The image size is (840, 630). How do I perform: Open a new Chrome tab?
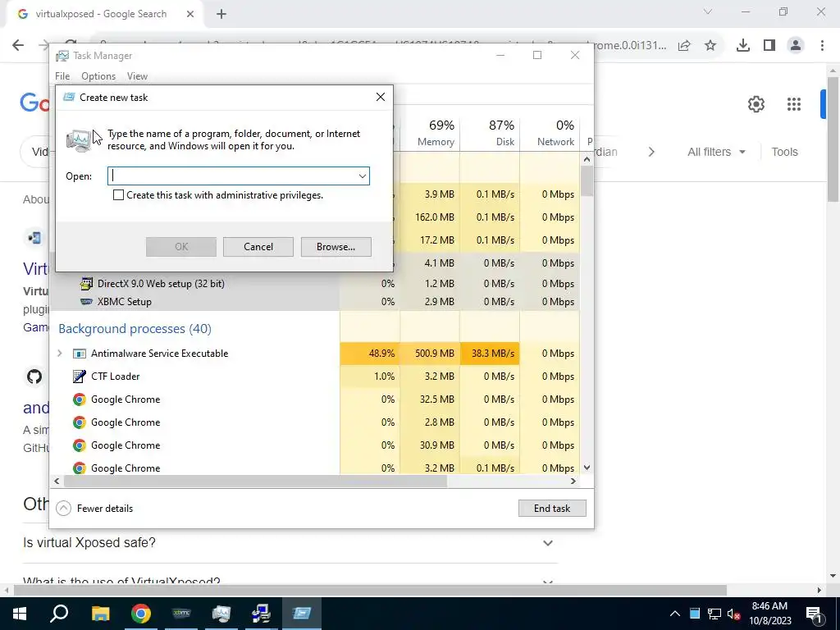[221, 14]
